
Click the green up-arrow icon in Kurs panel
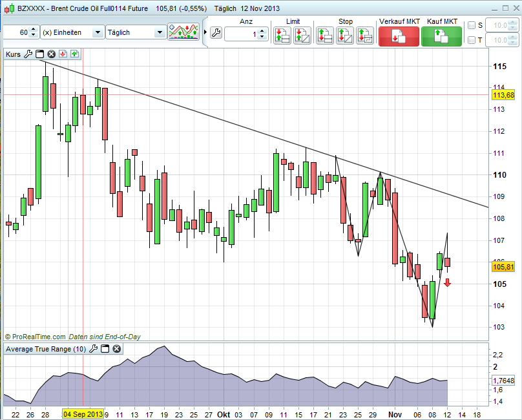click(74, 54)
